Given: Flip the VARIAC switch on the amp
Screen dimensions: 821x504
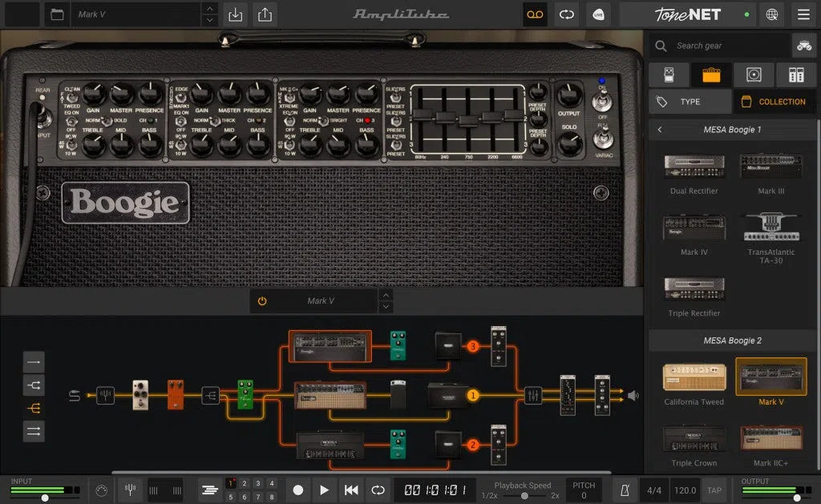Looking at the screenshot, I should click(x=604, y=139).
